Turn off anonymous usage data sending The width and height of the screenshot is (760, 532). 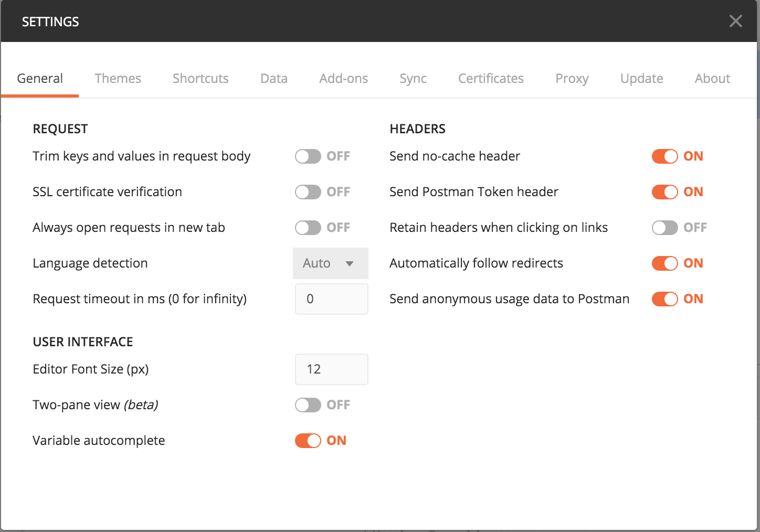coord(664,299)
